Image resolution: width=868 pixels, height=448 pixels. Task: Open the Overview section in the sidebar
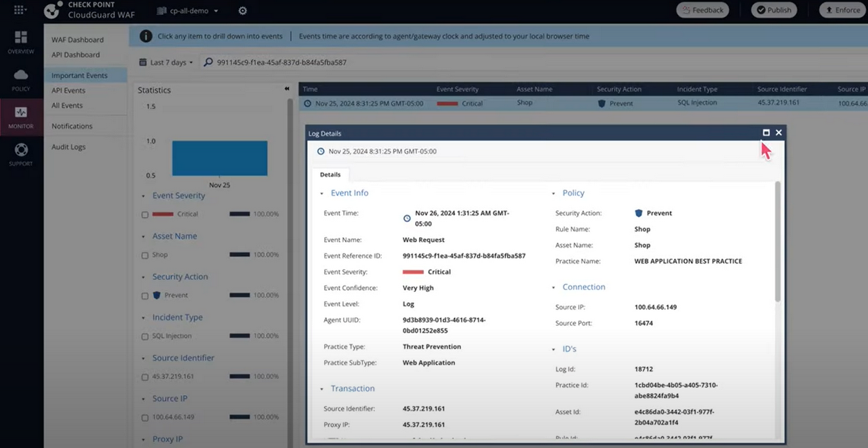20,43
